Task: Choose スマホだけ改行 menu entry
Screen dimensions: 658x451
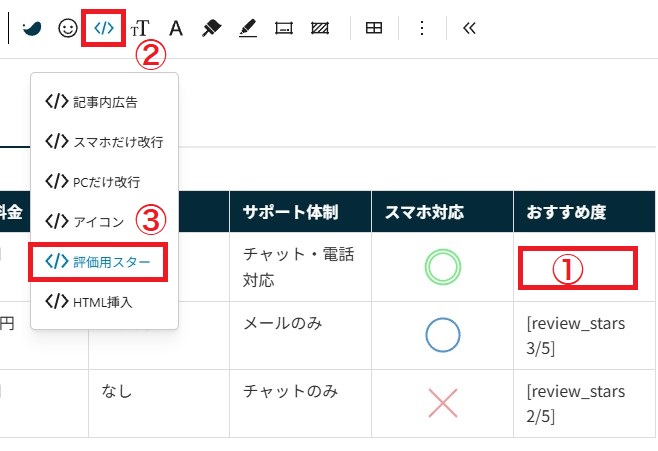Action: pos(104,141)
